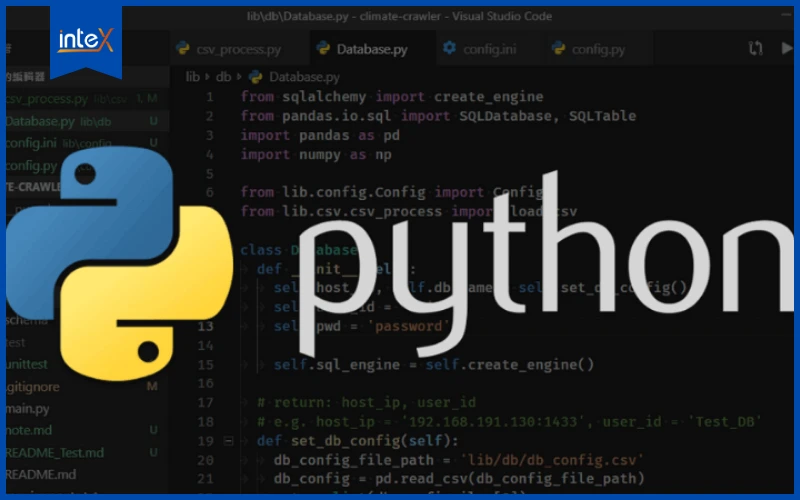Click 'pd.read_csv(db_config_file_path)' on line 21
Screen dimensions: 800x500
tap(510, 479)
